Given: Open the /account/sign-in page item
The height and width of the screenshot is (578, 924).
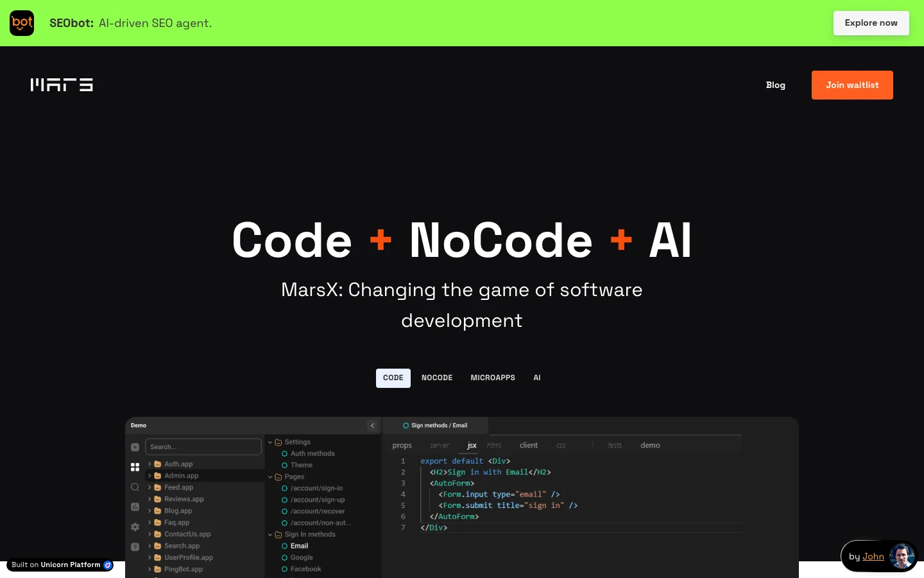Looking at the screenshot, I should click(x=312, y=488).
